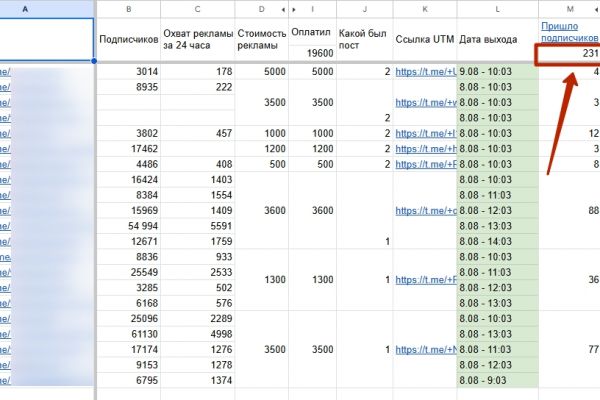Screen dimensions: 600x400
Task: Select column L header
Action: click(497, 9)
